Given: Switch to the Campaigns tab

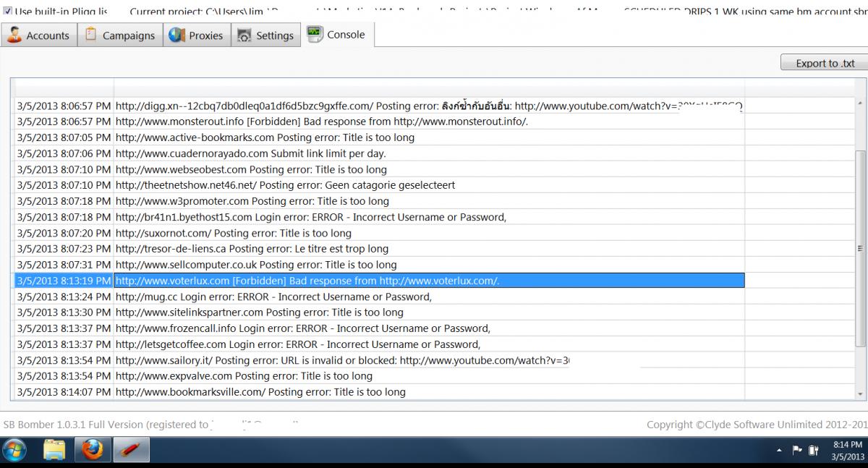Looking at the screenshot, I should [120, 35].
